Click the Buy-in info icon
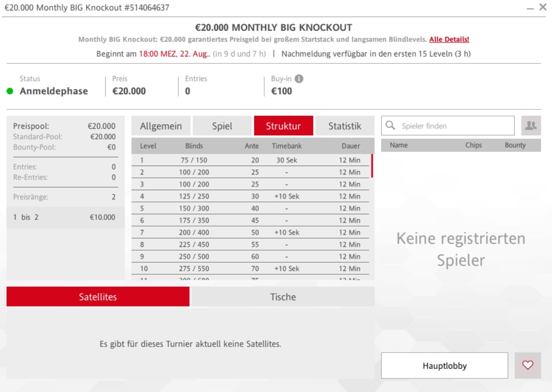This screenshot has width=552, height=392. (299, 79)
